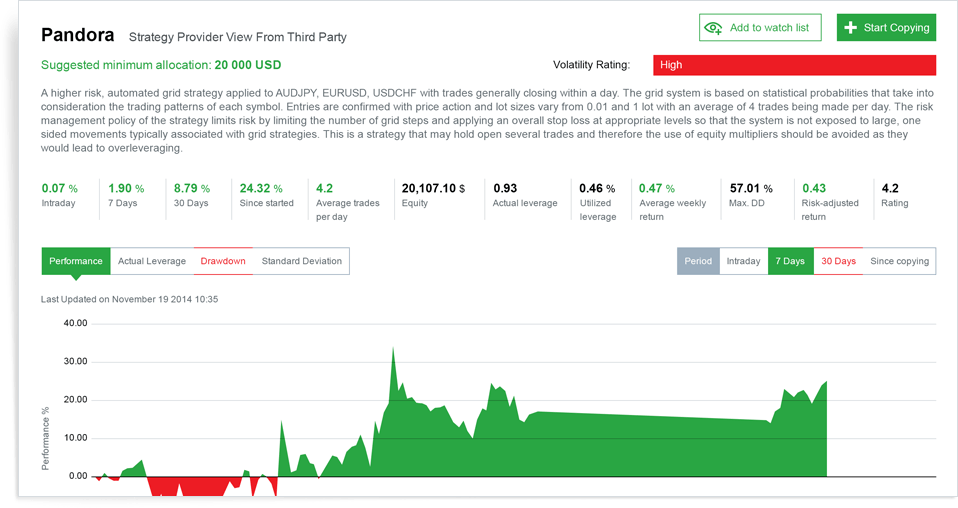Viewport: 958px width, 508px height.
Task: Click the 0.93 Actual leverage value
Action: click(x=505, y=188)
